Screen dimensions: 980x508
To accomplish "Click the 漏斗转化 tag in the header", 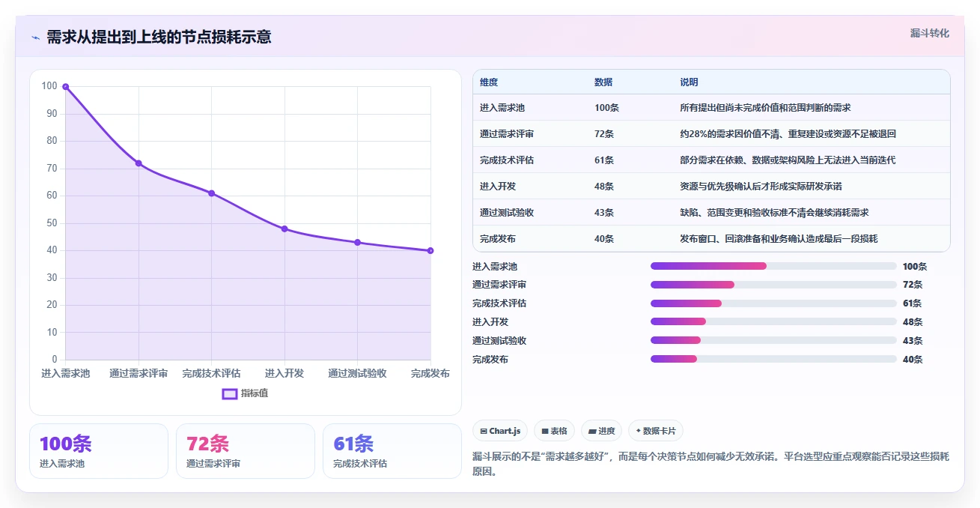I will [929, 33].
